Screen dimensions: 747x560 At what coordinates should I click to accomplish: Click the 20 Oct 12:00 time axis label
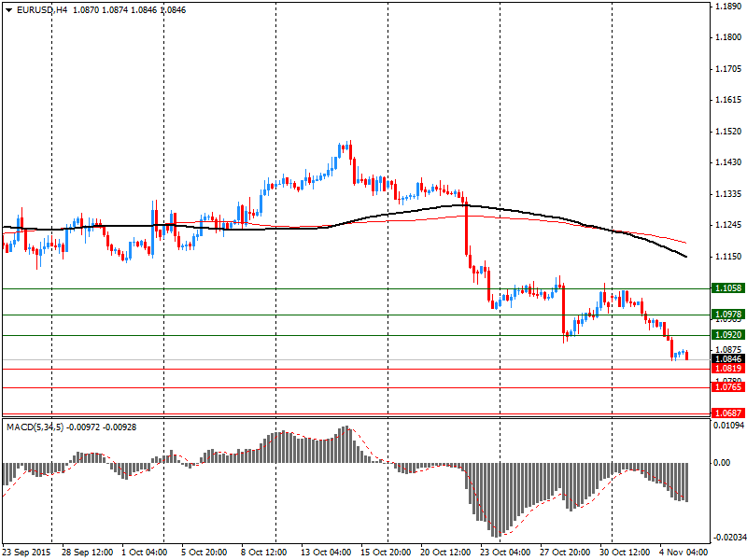pos(446,553)
